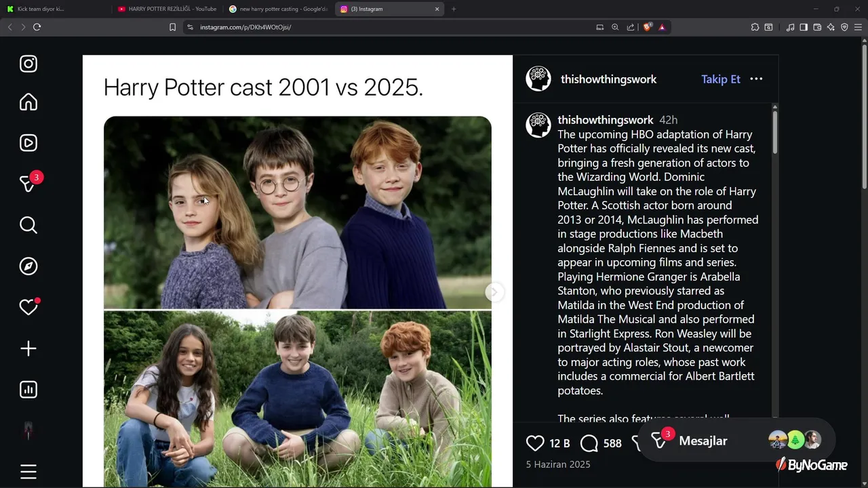868x488 pixels.
Task: Click the 2001 cast photo
Action: [297, 212]
